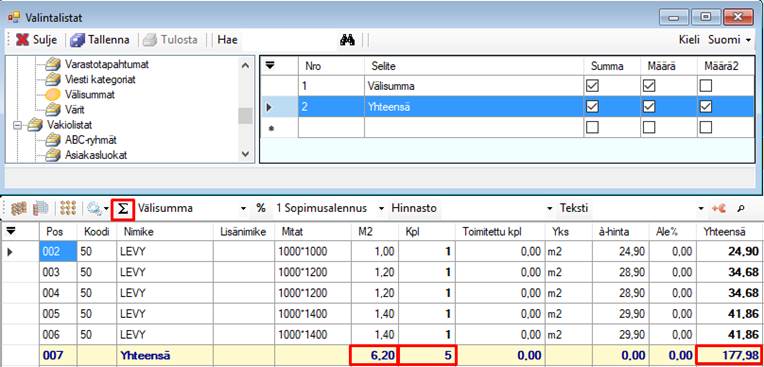
Task: Click the orange plus-arrow icon
Action: (720, 208)
